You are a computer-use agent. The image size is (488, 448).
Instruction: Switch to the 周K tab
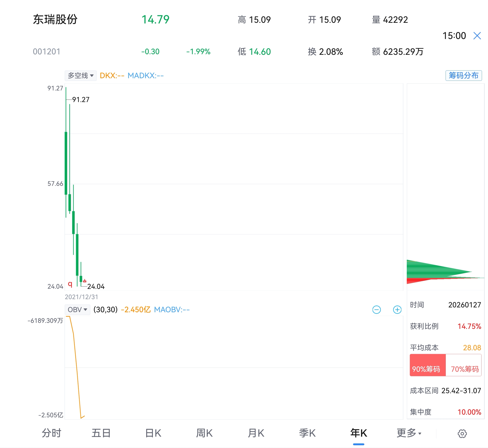(204, 433)
